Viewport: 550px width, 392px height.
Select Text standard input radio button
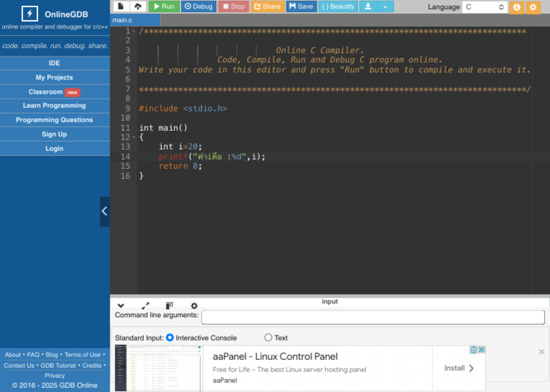[x=269, y=338]
